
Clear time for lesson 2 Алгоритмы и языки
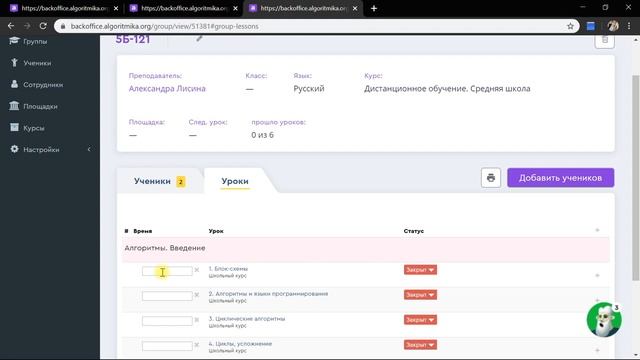[197, 295]
